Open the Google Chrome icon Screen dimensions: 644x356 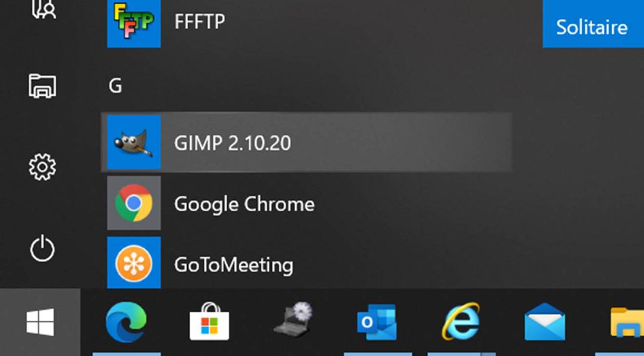point(134,203)
